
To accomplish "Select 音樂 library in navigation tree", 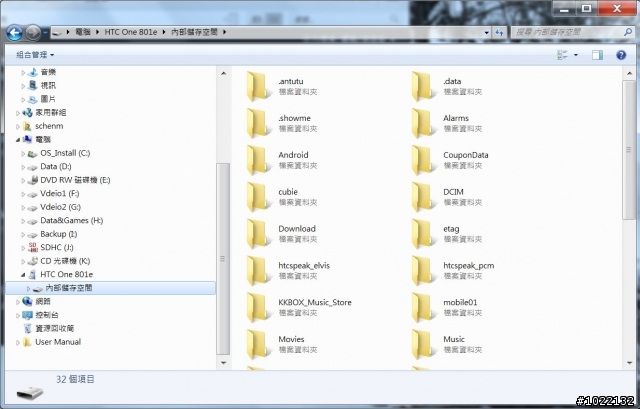I will (48, 72).
